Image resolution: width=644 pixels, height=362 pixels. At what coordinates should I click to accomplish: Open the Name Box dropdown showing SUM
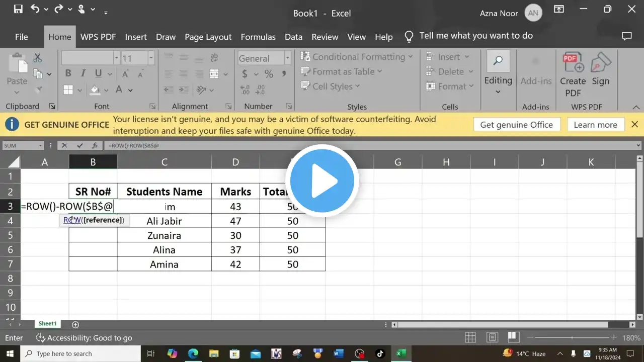[x=40, y=145]
